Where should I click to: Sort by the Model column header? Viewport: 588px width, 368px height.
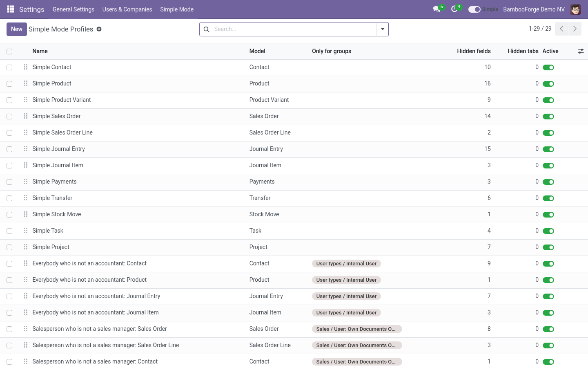point(257,51)
